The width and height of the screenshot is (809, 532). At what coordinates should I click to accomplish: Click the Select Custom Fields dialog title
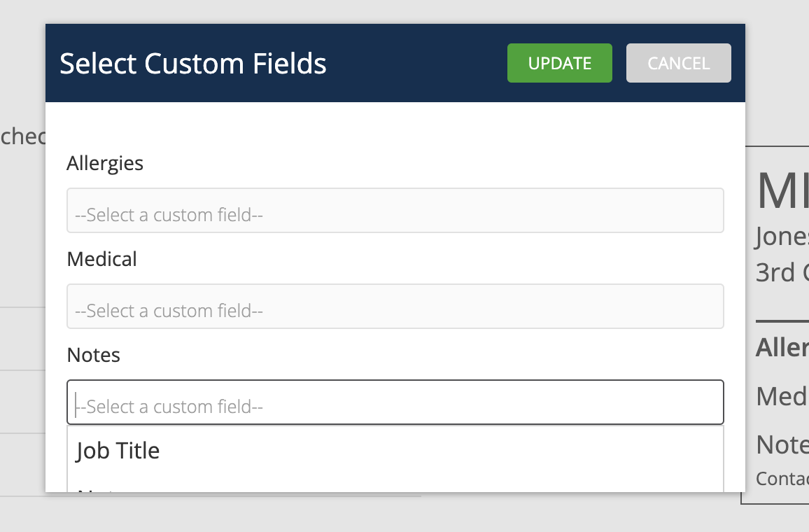tap(192, 63)
